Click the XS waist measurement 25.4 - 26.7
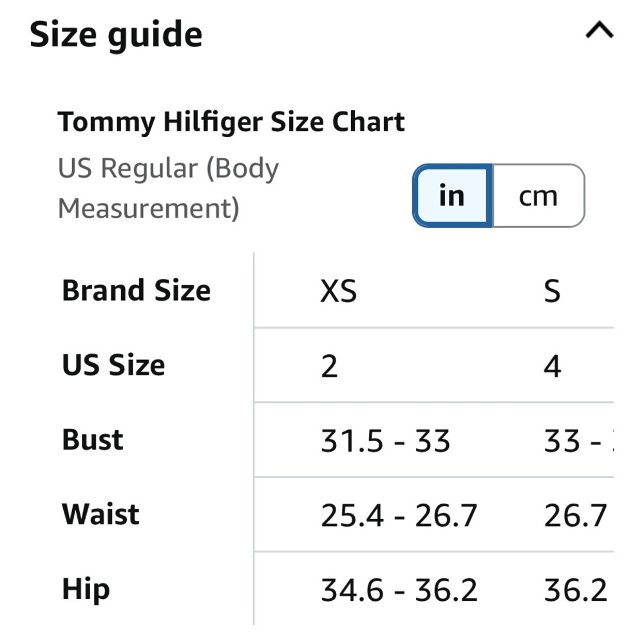Screen dimensions: 644x644 399,515
